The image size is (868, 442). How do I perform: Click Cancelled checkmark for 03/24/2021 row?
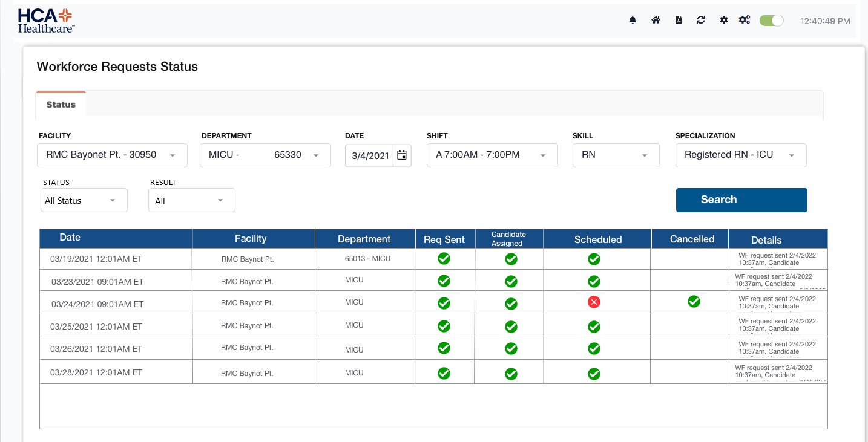694,301
